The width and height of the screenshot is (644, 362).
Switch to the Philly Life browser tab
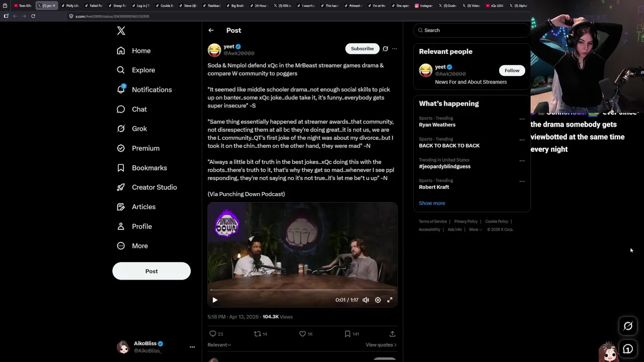tap(70, 6)
